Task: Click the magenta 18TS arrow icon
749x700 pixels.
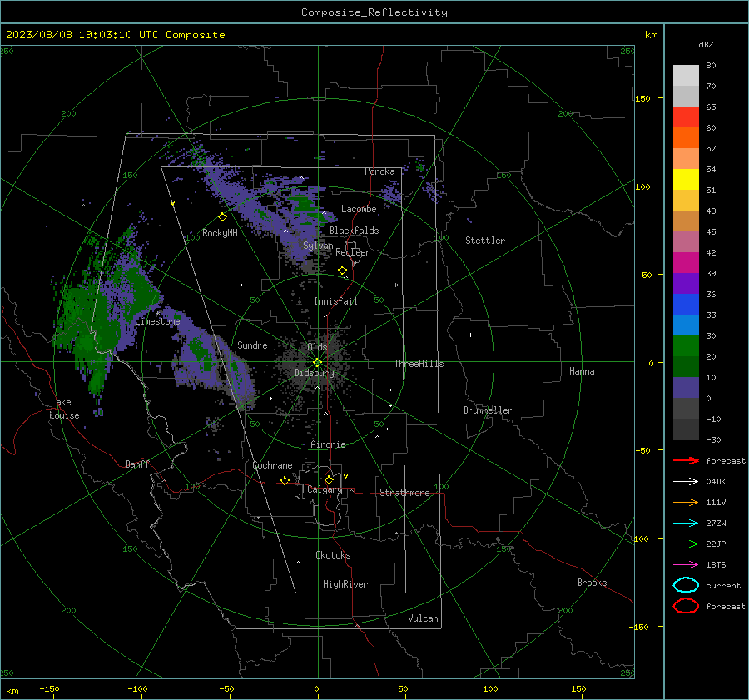Action: (x=686, y=565)
